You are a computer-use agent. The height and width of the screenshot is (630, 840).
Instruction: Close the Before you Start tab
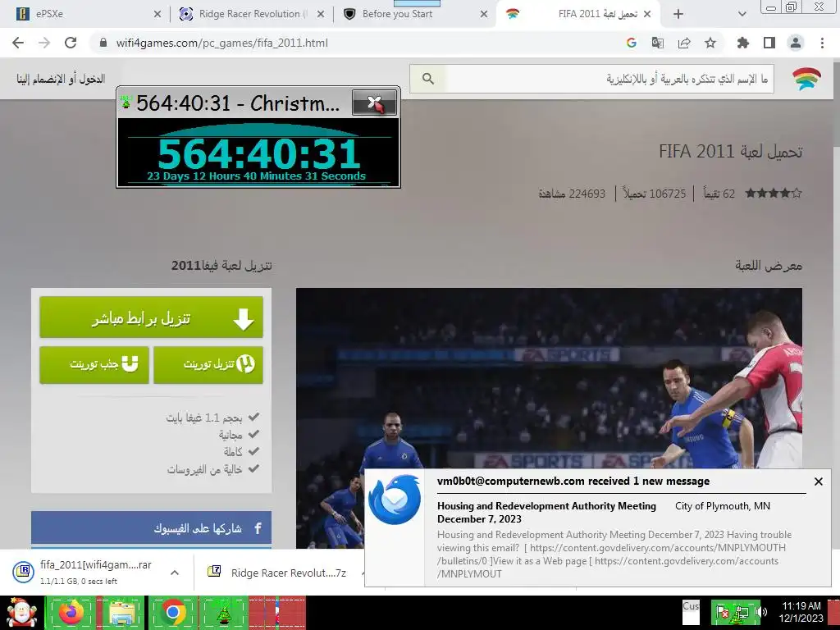point(484,14)
